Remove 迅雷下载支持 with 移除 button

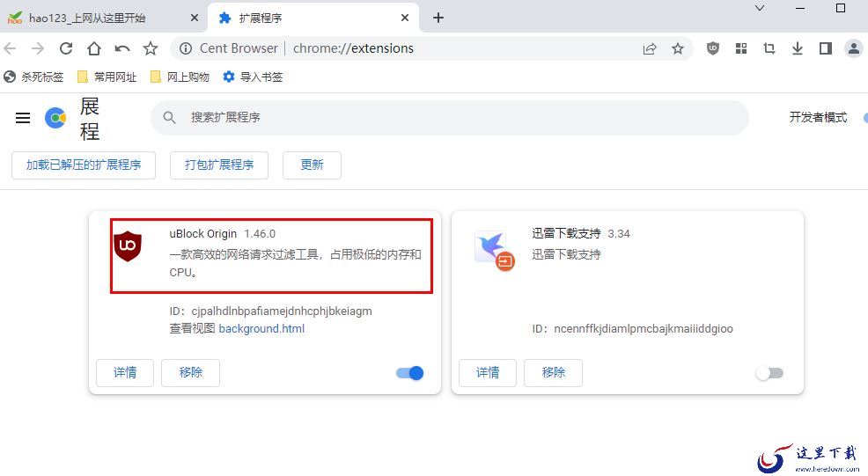(x=553, y=372)
